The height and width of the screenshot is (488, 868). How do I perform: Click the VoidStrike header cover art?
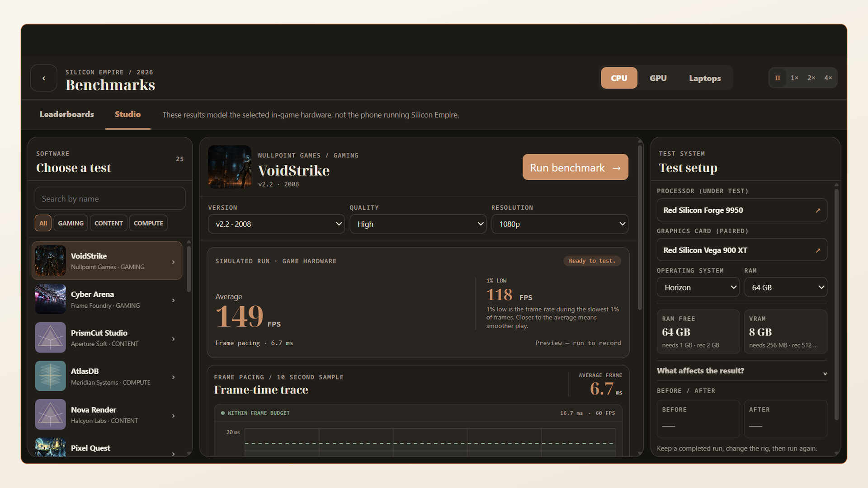[x=230, y=167]
